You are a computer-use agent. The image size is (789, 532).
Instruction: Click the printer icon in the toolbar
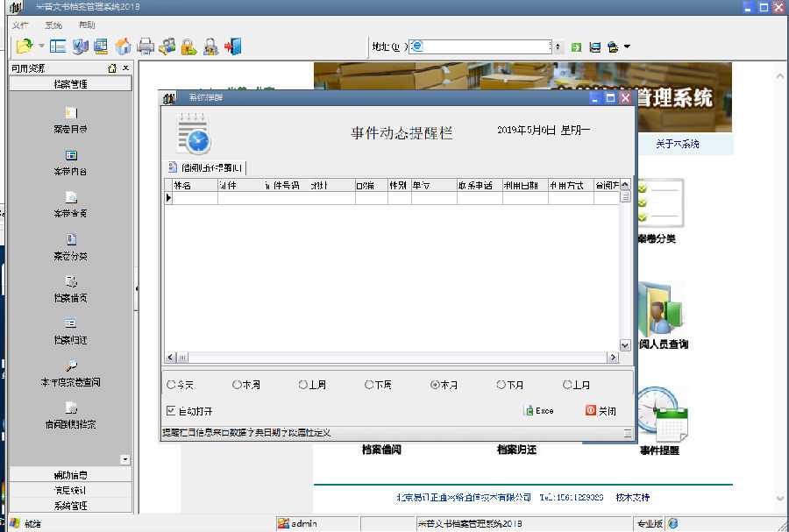(146, 46)
